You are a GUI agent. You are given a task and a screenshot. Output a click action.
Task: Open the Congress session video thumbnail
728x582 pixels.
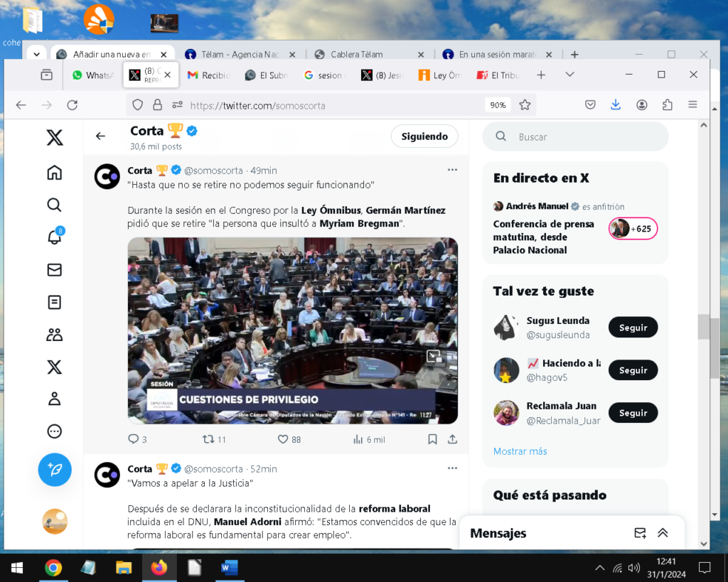pos(292,330)
